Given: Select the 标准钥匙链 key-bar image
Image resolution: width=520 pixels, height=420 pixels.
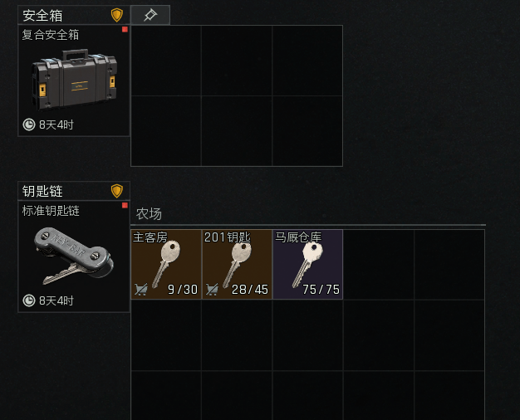Looking at the screenshot, I should pyautogui.click(x=74, y=256).
